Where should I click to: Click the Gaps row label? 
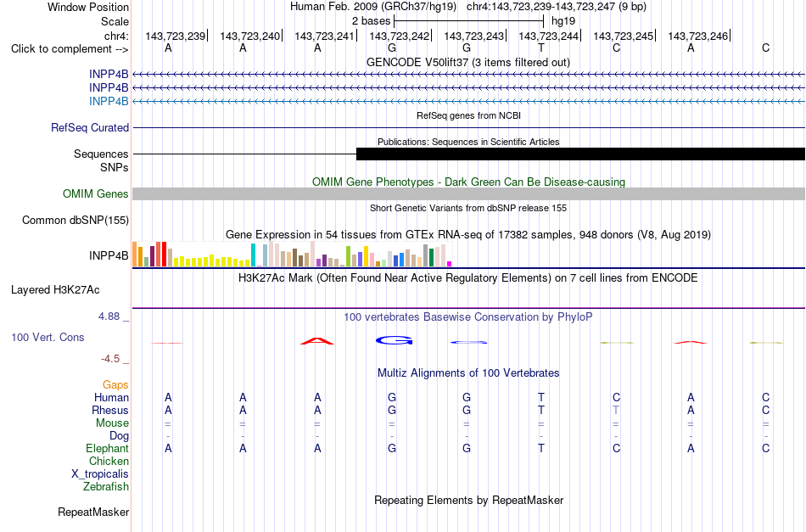tap(115, 384)
